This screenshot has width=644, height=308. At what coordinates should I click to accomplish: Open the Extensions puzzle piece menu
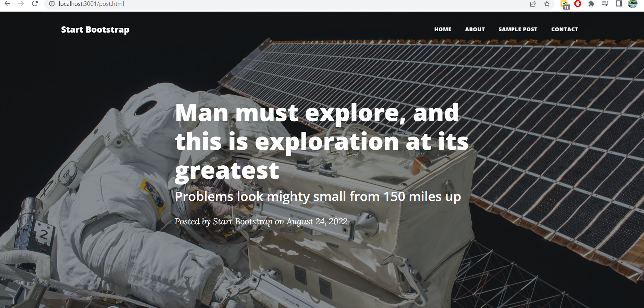[x=591, y=4]
